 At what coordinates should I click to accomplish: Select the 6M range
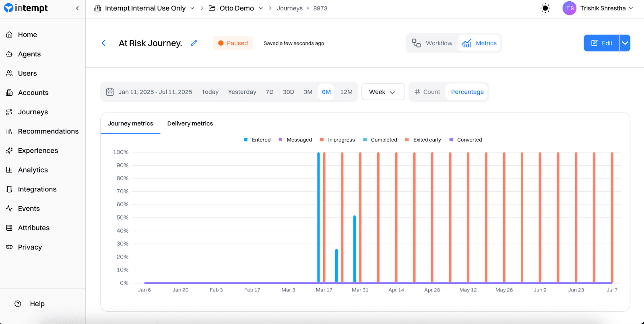[326, 92]
